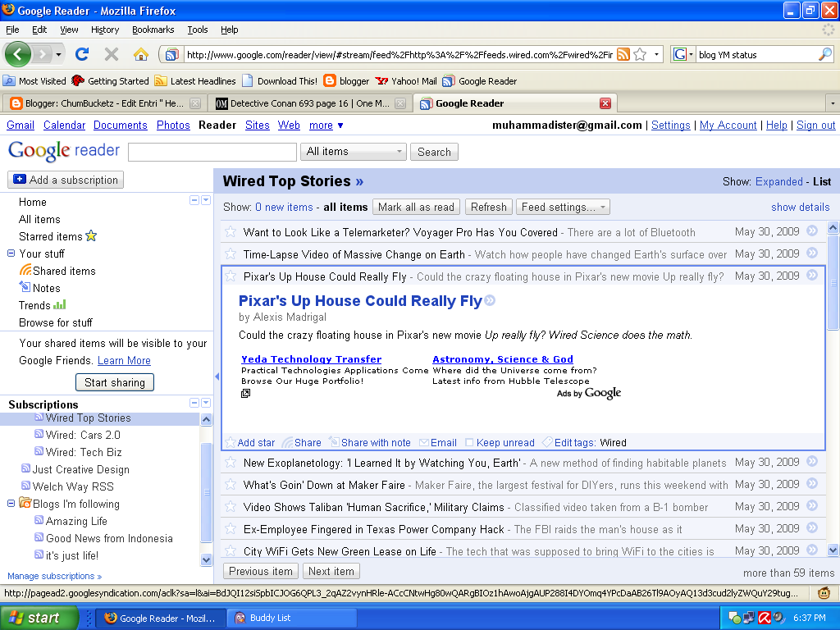Image resolution: width=840 pixels, height=630 pixels.
Task: Open the All items search scope dropdown
Action: tap(354, 152)
